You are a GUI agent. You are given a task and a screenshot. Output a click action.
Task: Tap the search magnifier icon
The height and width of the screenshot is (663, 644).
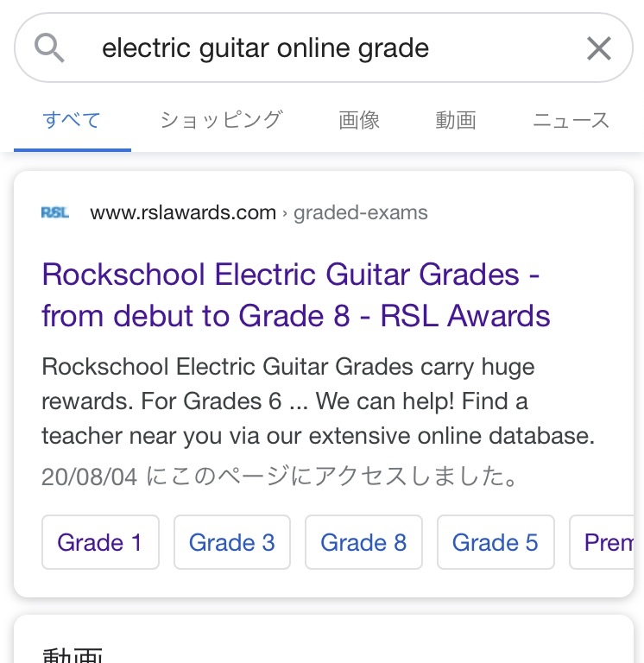[50, 48]
